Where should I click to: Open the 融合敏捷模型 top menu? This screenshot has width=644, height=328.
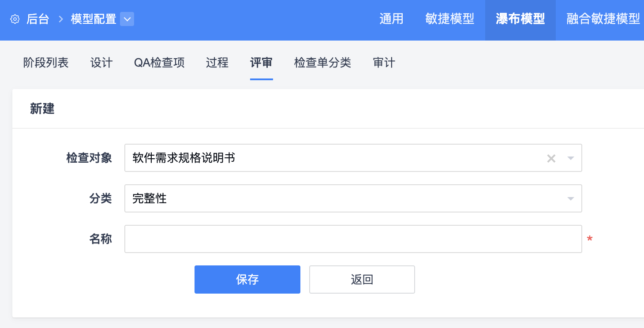[603, 19]
